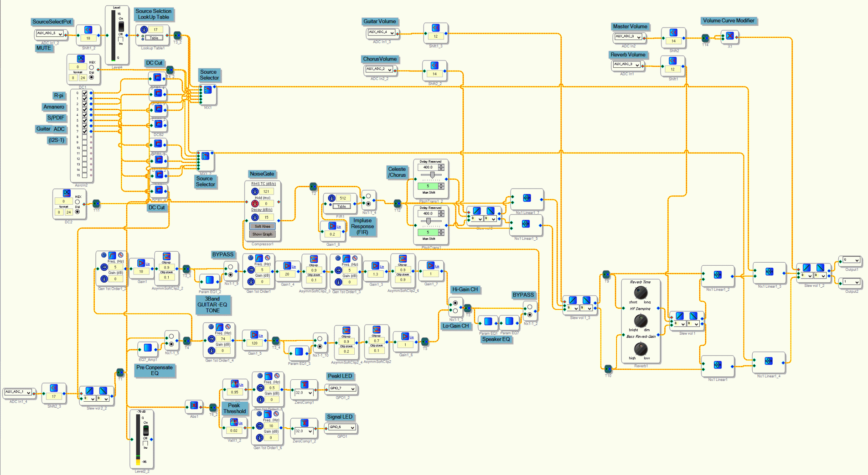Click the HF Damping knob
Image resolution: width=868 pixels, height=475 pixels.
coord(640,321)
